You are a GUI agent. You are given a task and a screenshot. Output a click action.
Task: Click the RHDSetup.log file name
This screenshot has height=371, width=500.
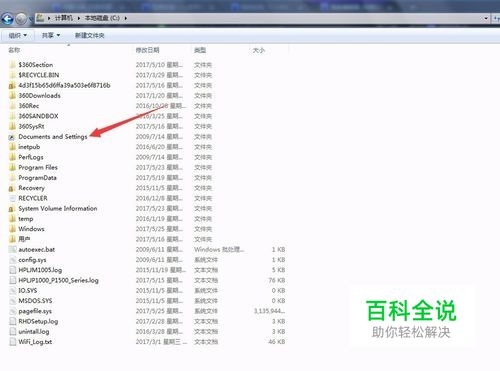pyautogui.click(x=38, y=321)
